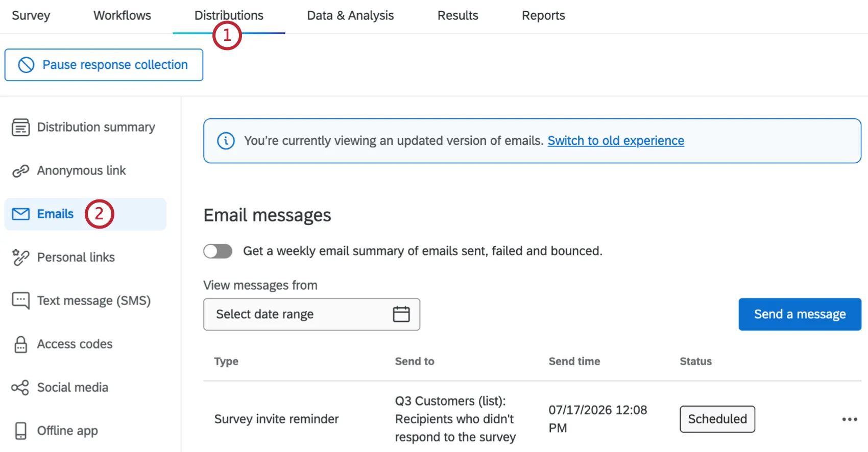Open the Survey tab
The height and width of the screenshot is (452, 868).
(x=31, y=16)
